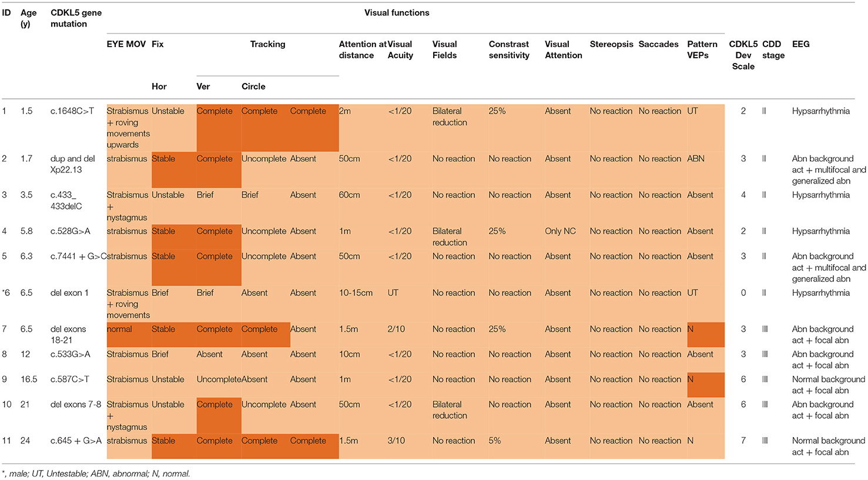Image resolution: width=868 pixels, height=480 pixels.
Task: Select contrast sensitivity value '5%'
Action: 495,441
